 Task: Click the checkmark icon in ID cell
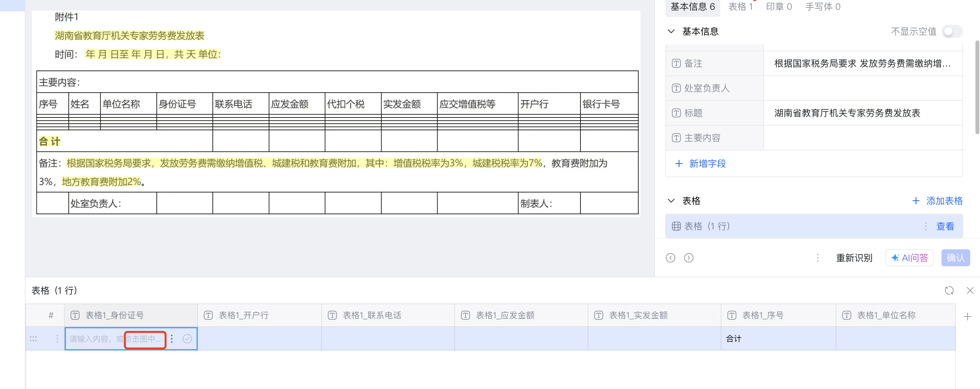pyautogui.click(x=187, y=339)
